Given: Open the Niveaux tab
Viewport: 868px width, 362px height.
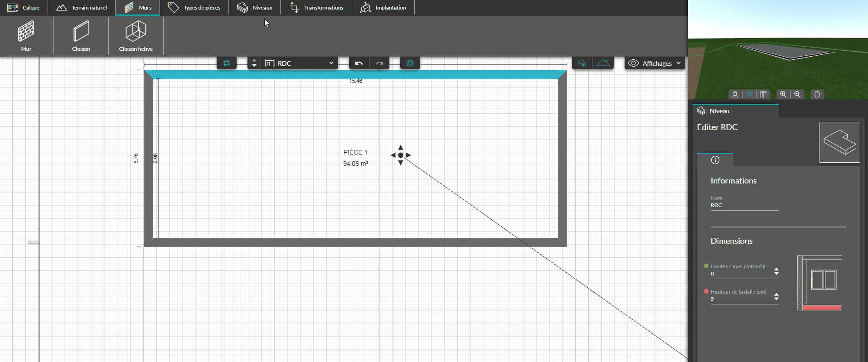Looking at the screenshot, I should (x=255, y=8).
